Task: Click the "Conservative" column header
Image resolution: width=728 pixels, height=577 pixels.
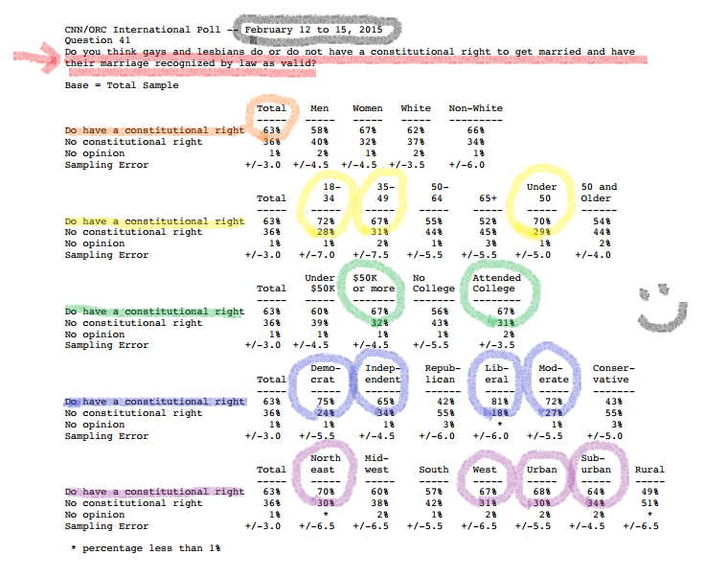Action: coord(613,374)
